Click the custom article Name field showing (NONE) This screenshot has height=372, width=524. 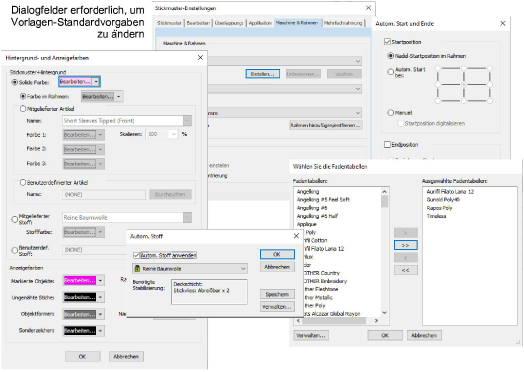click(x=104, y=195)
